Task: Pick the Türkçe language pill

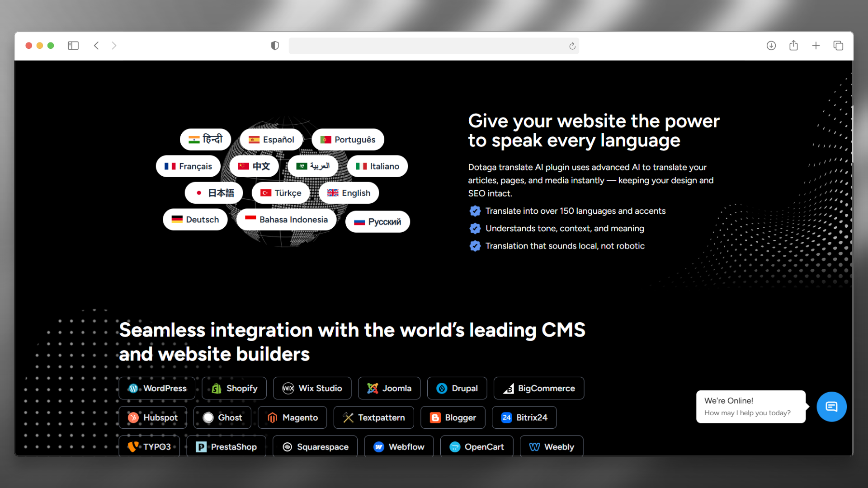Action: pos(281,193)
